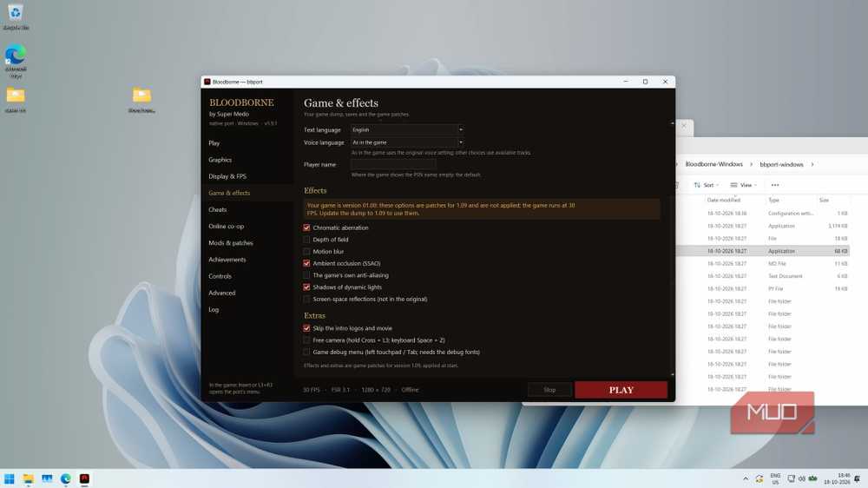Select the Microsoft Edge desktop shortcut

[x=16, y=61]
